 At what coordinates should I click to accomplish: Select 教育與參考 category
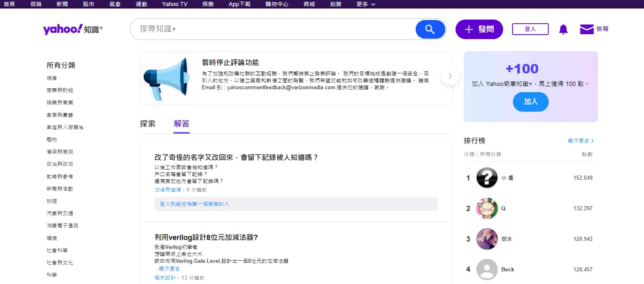click(60, 176)
